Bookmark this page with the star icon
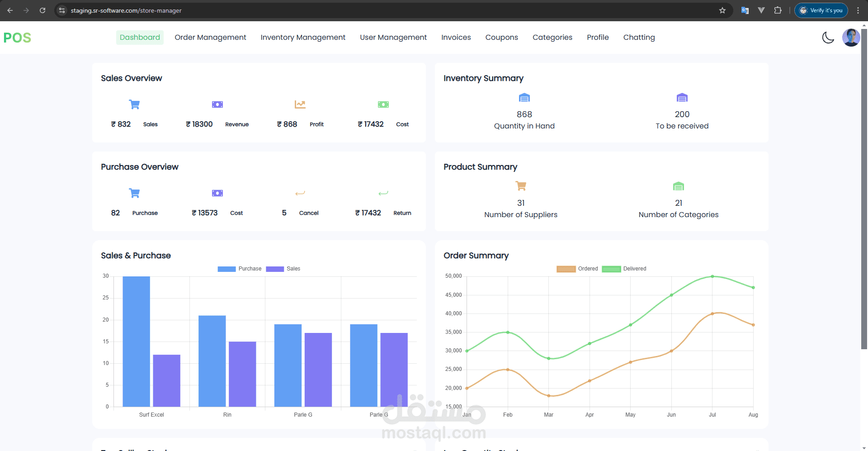 722,10
